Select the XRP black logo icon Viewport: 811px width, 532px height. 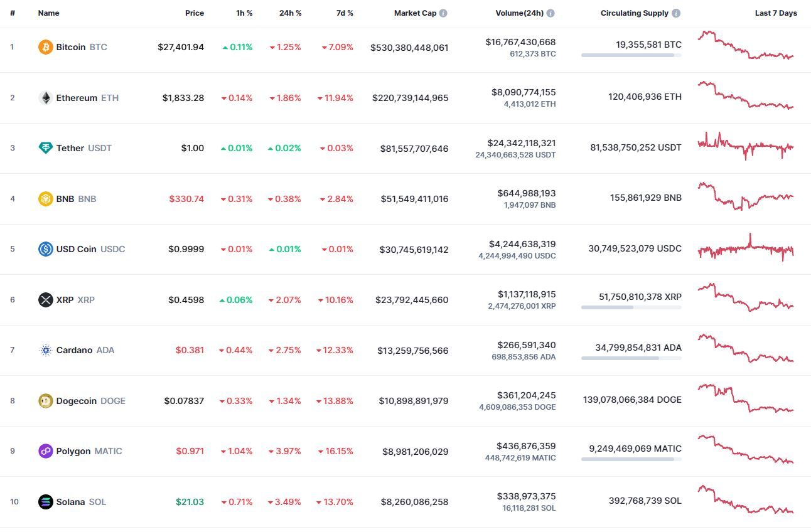[46, 300]
